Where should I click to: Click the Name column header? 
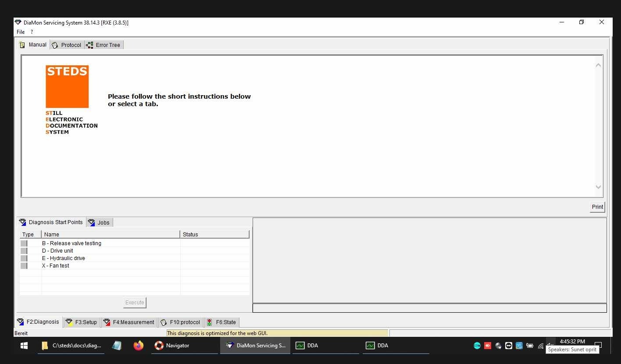pos(110,235)
